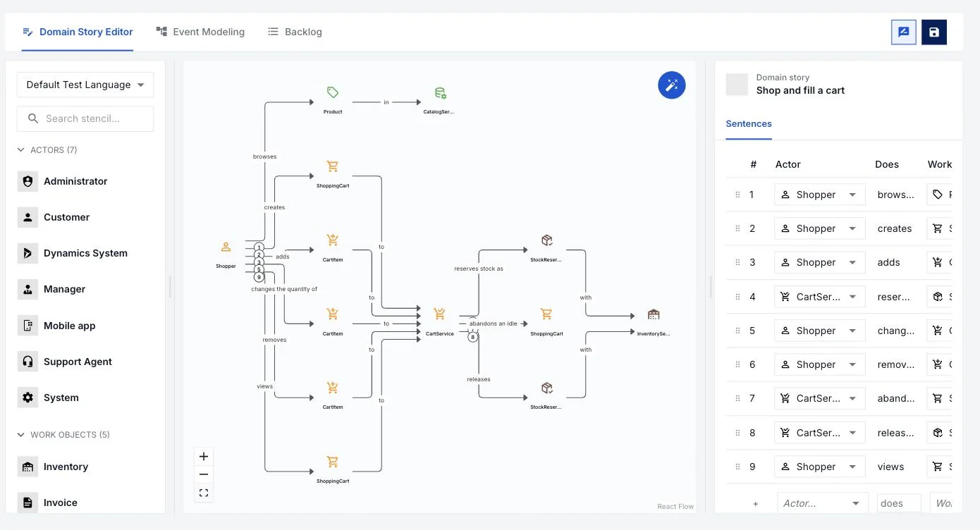Select the Sentences tab
This screenshot has height=530, width=980.
point(749,123)
